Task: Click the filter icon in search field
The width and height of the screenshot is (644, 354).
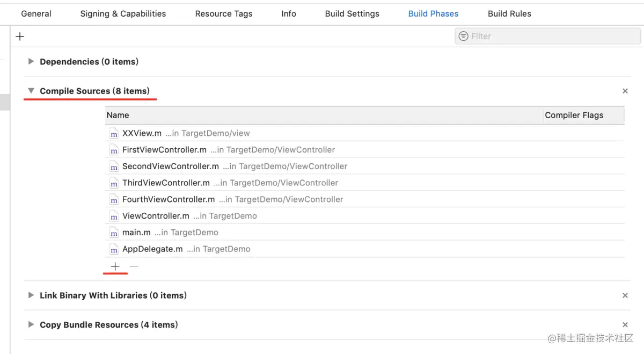Action: (463, 36)
